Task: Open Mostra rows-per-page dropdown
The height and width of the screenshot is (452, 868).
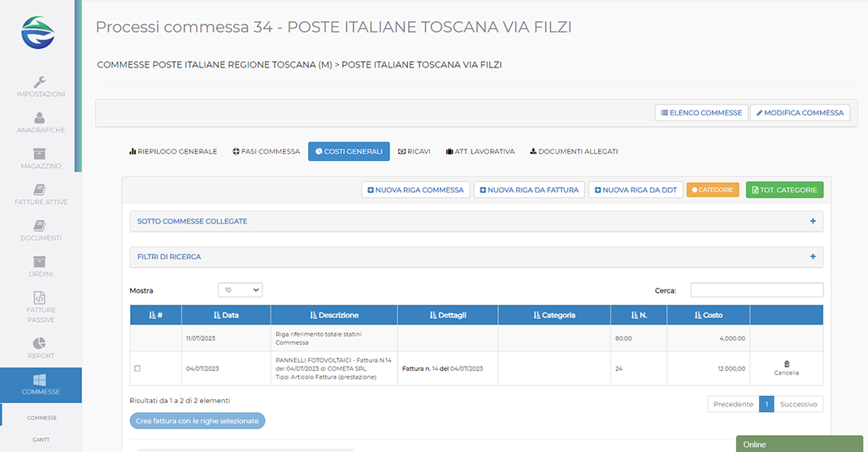Action: coord(241,289)
